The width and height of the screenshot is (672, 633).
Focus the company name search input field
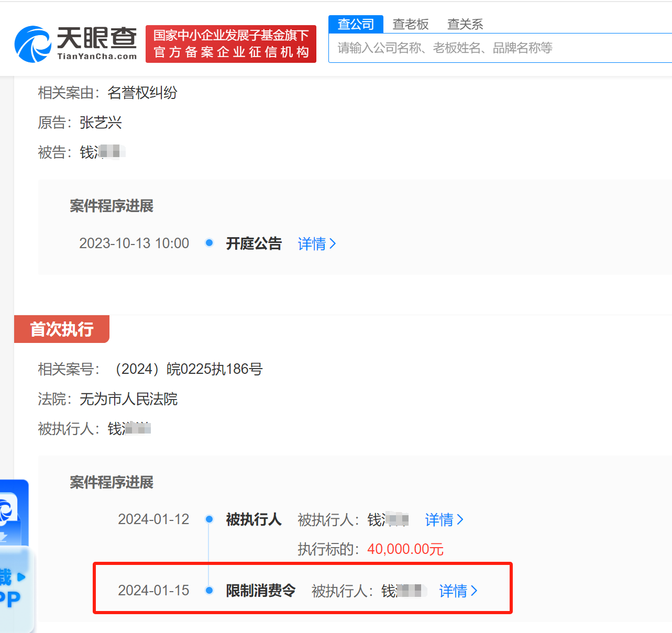coord(500,48)
